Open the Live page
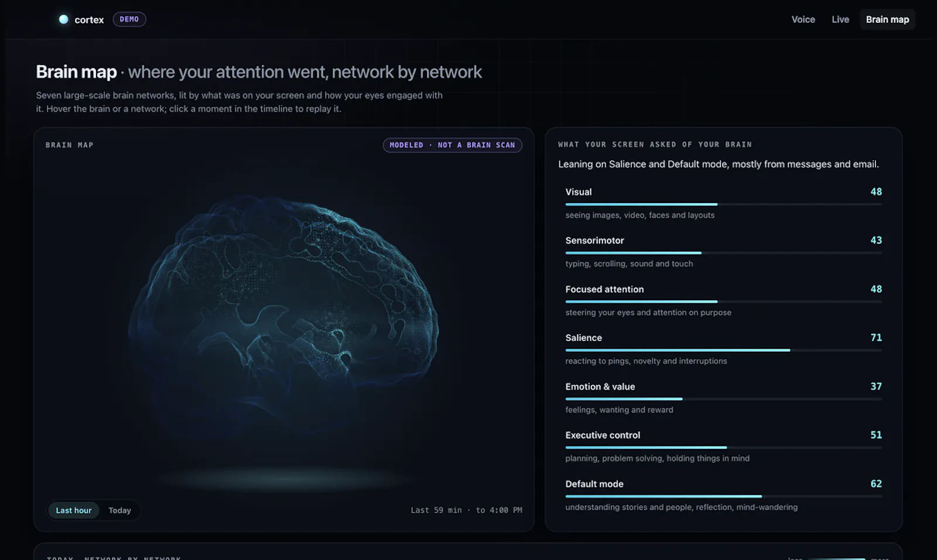Image resolution: width=937 pixels, height=560 pixels. pos(840,19)
